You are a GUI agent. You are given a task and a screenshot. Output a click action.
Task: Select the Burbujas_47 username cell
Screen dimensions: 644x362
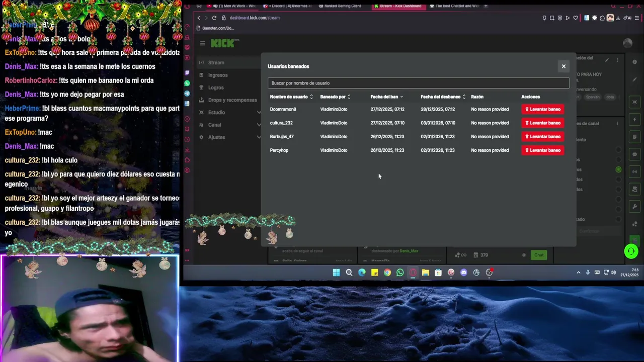tap(281, 136)
